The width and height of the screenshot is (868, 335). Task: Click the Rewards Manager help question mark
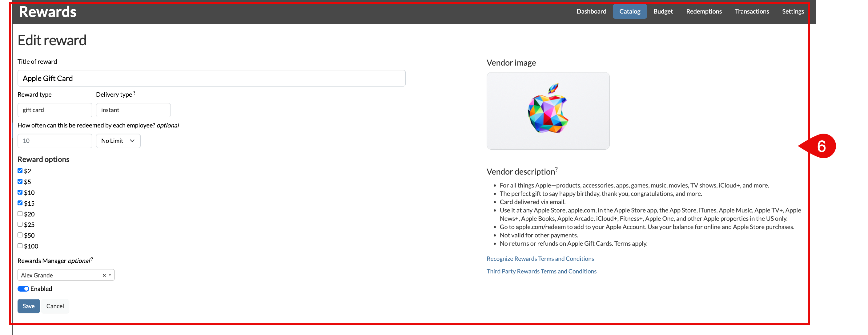coord(92,259)
